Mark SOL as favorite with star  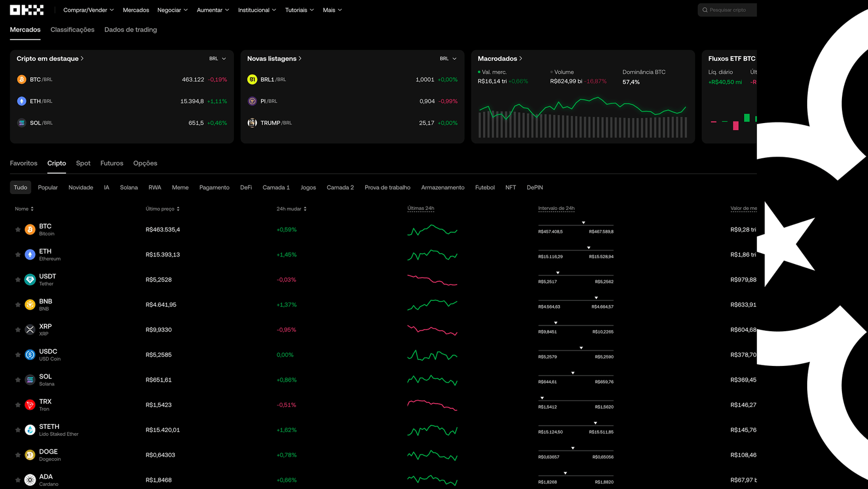pyautogui.click(x=18, y=380)
